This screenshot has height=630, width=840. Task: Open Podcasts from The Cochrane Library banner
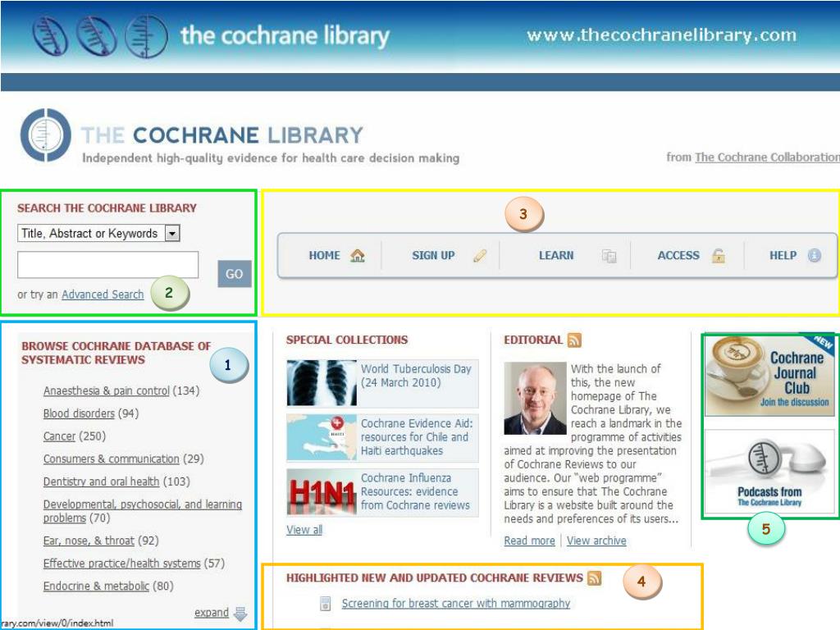769,472
